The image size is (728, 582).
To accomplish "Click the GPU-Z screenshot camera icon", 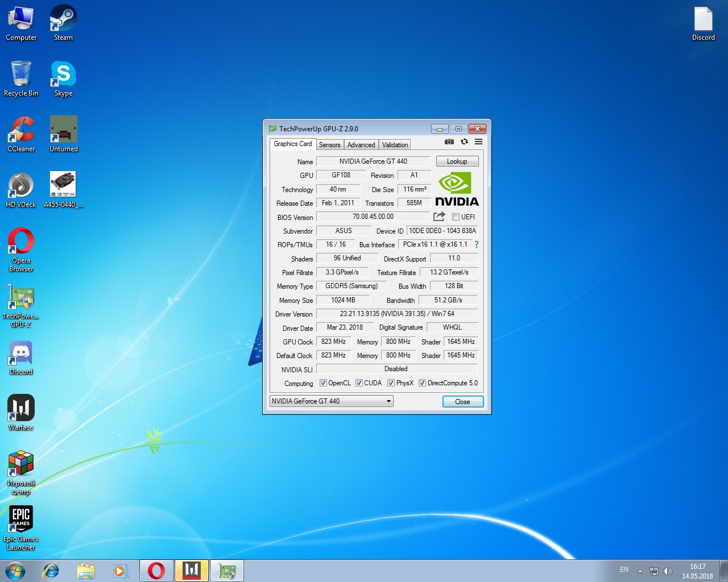I will [449, 142].
